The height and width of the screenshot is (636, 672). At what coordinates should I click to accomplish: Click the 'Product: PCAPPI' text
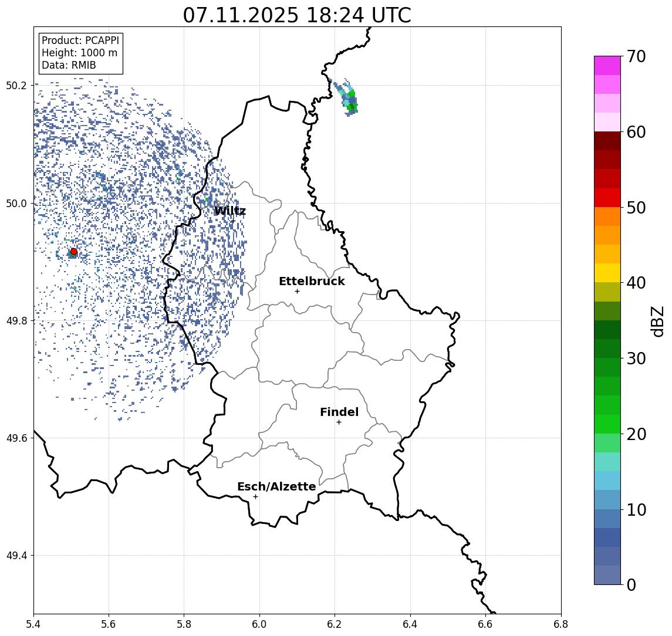coord(80,40)
